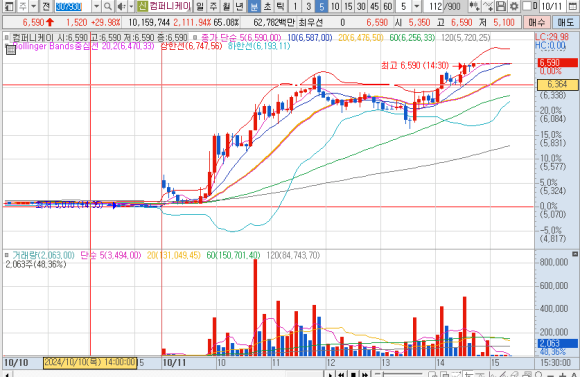Open chart settings gear icon
Viewport: 580px width, 377px height.
[x=514, y=6]
